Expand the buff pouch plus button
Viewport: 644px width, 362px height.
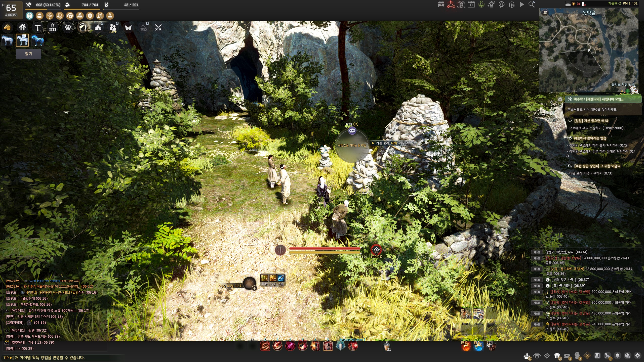click(254, 288)
